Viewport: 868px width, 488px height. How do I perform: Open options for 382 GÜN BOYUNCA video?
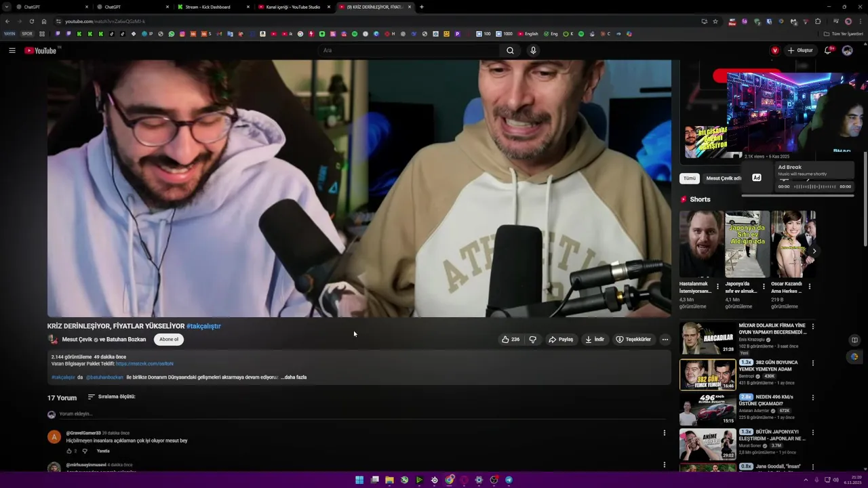812,363
